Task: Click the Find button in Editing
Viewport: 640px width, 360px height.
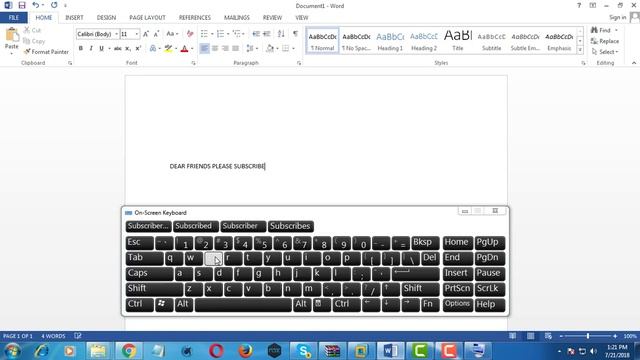Action: click(x=601, y=30)
